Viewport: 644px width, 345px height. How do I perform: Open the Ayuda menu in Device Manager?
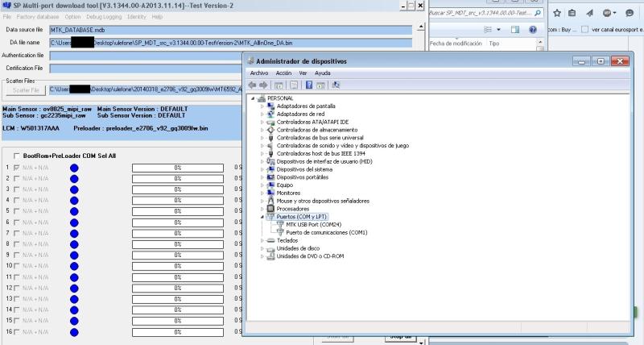[323, 73]
